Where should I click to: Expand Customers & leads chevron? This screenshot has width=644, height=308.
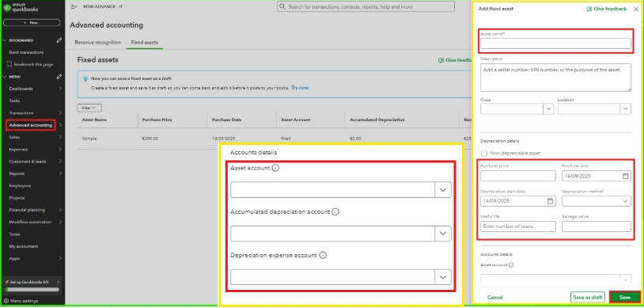[x=60, y=162]
